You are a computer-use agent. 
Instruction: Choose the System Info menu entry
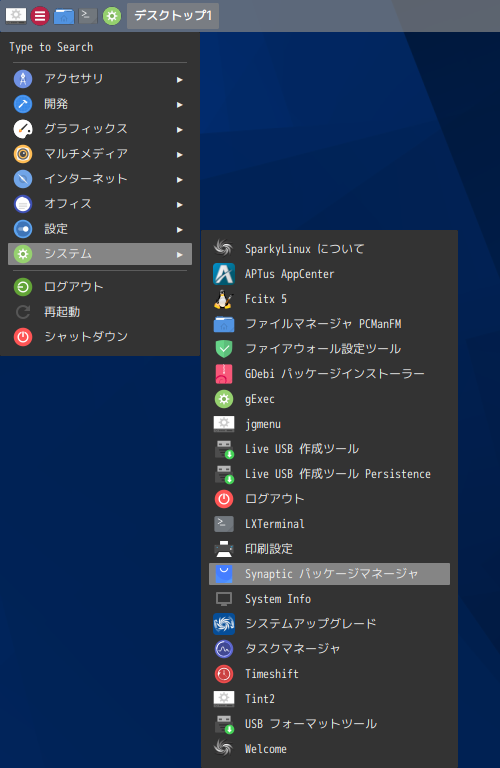[329, 599]
